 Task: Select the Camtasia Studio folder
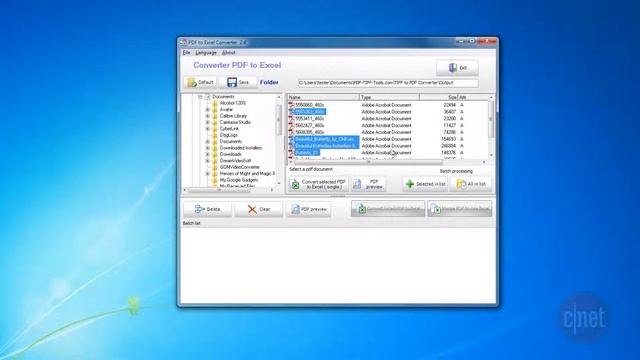235,122
